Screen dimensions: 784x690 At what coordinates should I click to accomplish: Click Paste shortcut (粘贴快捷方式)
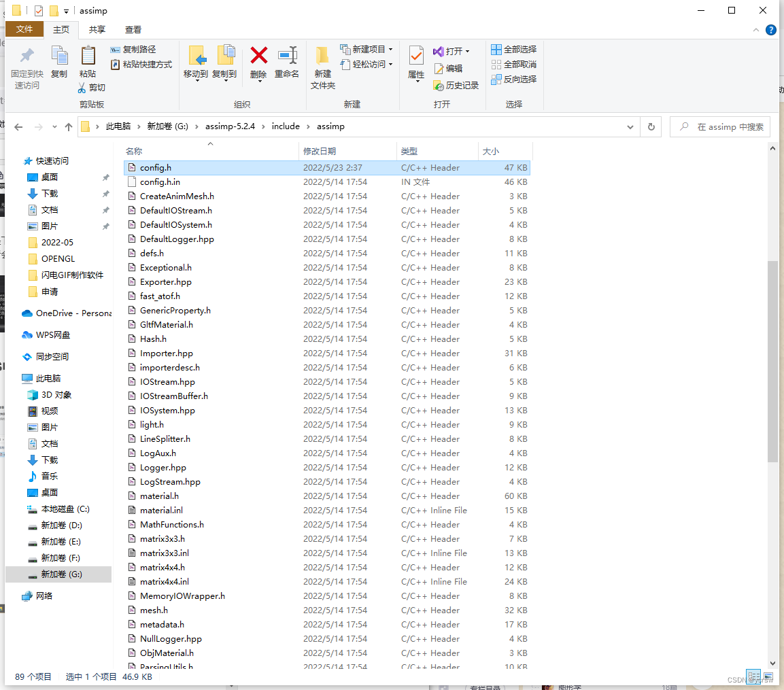click(141, 65)
